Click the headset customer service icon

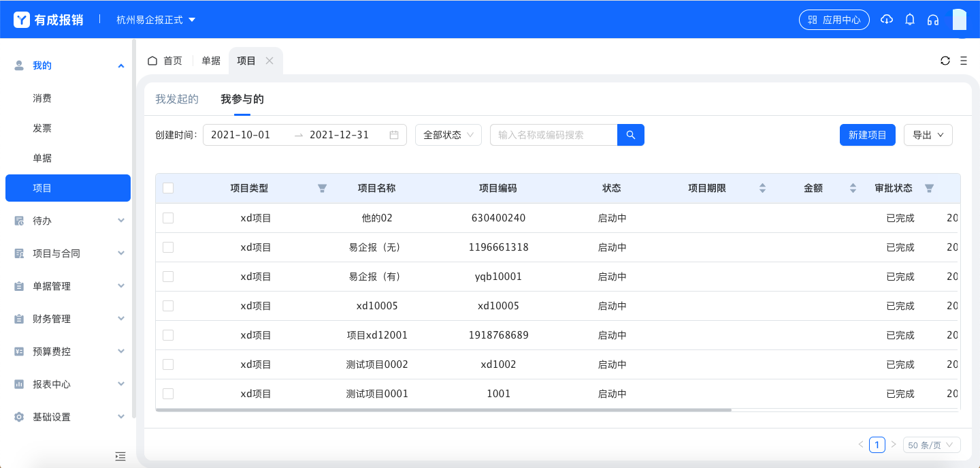coord(933,20)
